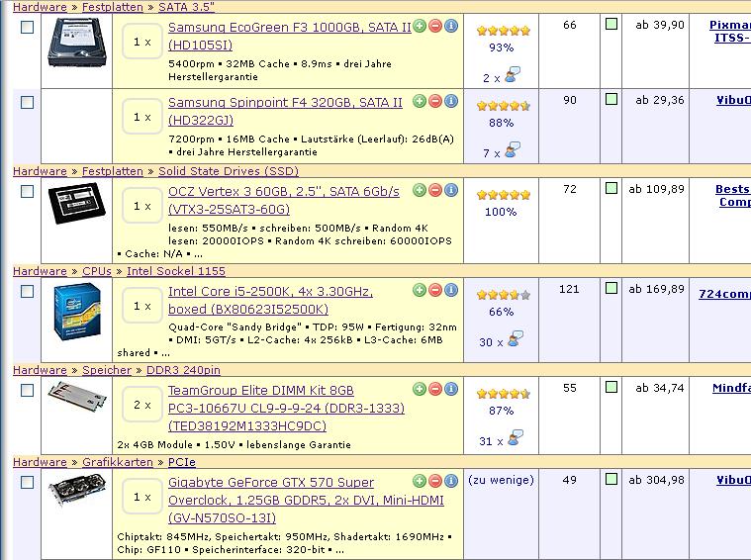Toggle green price checkbox next to ab 109,89
Image resolution: width=751 pixels, height=560 pixels.
pos(611,188)
